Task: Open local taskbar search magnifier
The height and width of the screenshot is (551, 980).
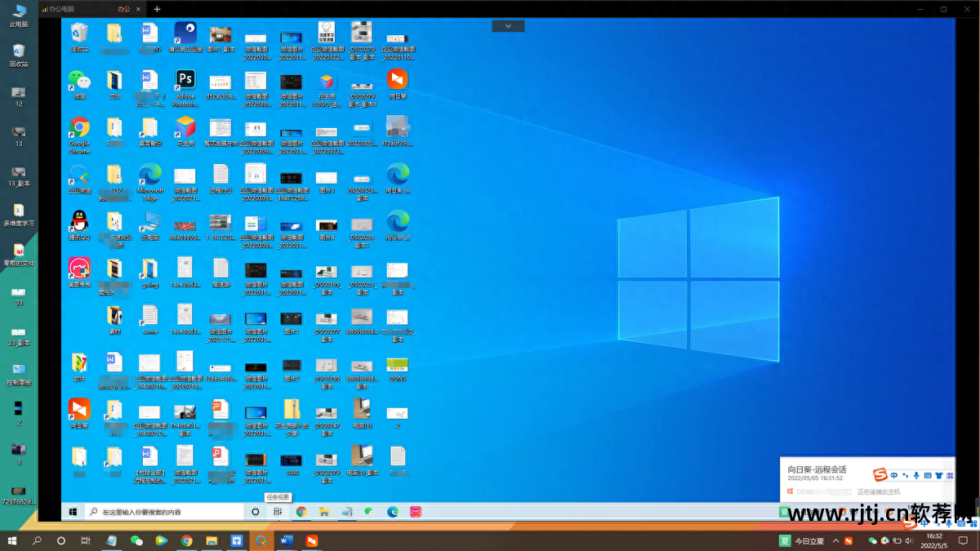Action: (x=37, y=540)
